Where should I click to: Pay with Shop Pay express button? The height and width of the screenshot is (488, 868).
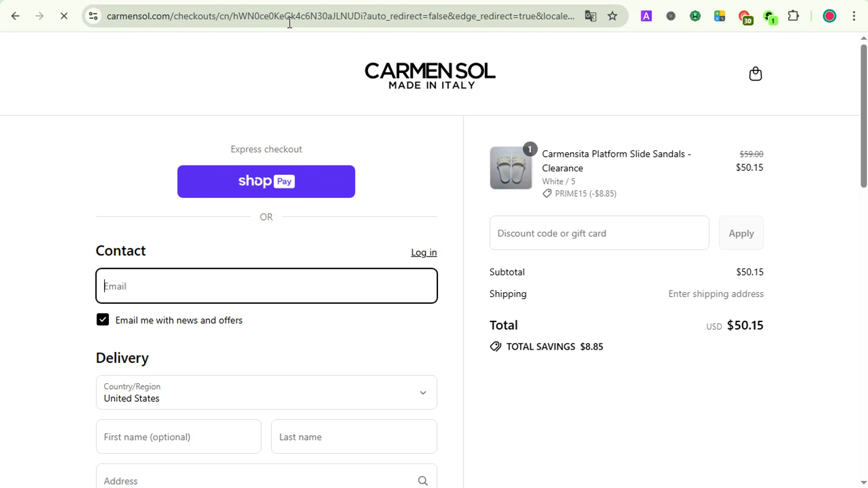[x=266, y=182]
